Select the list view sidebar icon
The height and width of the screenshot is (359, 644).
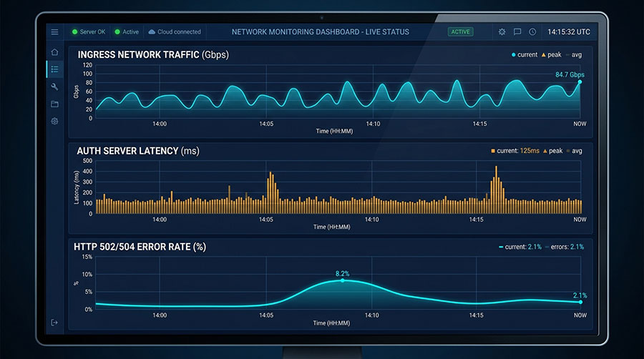[54, 69]
